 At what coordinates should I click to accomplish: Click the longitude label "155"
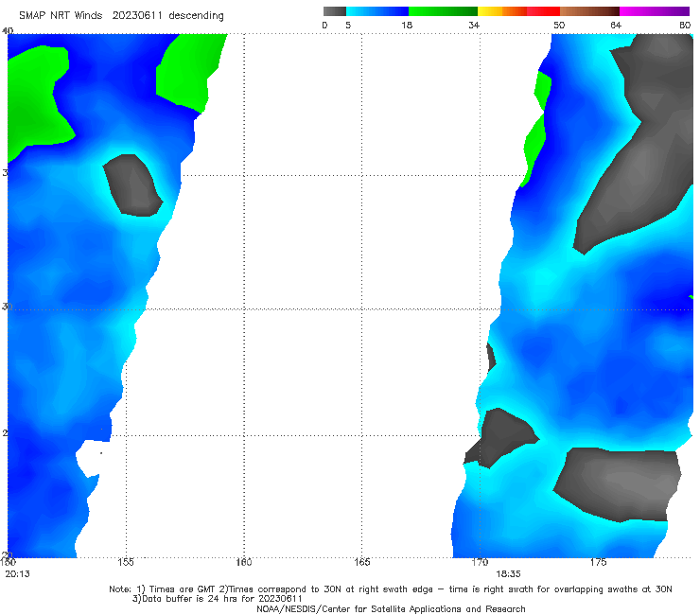tap(126, 562)
